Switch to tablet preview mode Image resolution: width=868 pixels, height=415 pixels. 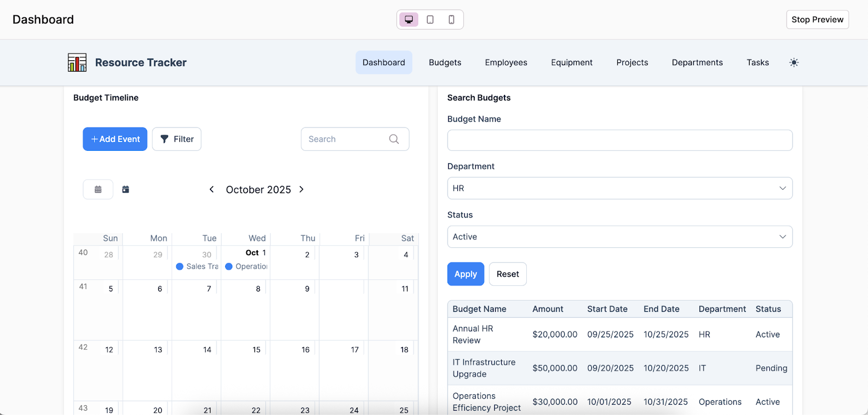pyautogui.click(x=430, y=20)
